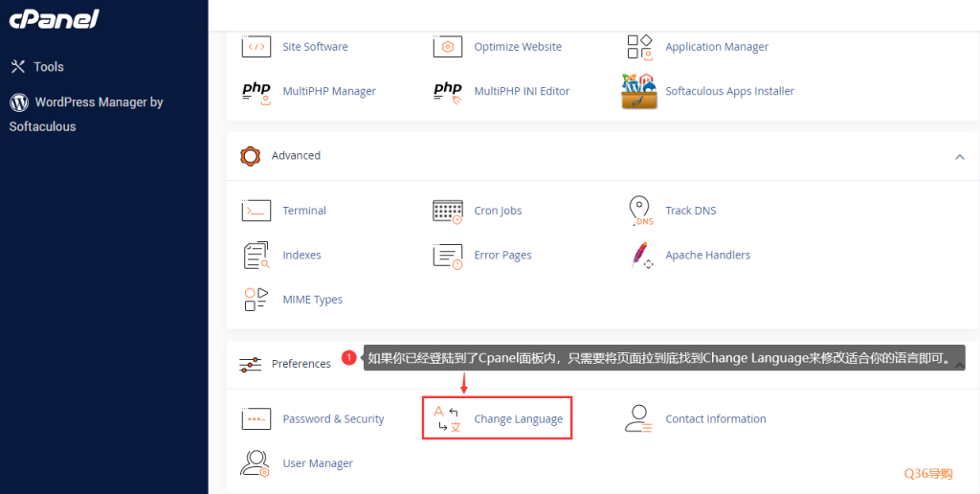Click the MultiPHP Manager php icon
980x494 pixels.
[256, 91]
